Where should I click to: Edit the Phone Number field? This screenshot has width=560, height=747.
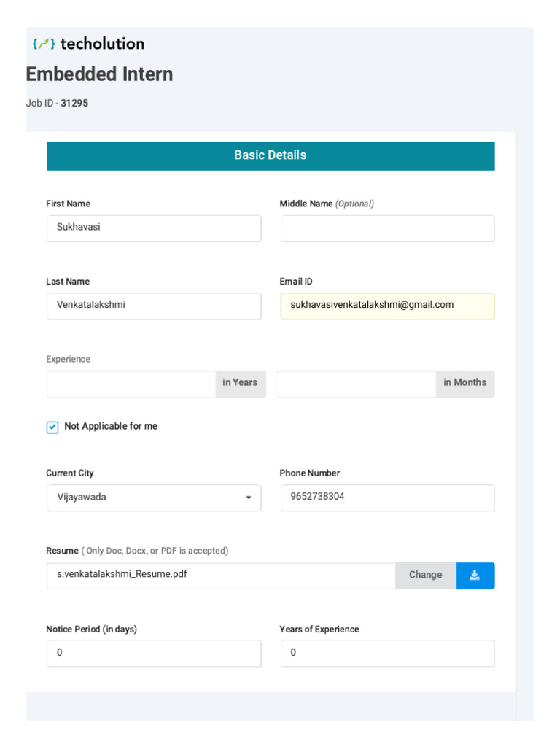tap(387, 498)
